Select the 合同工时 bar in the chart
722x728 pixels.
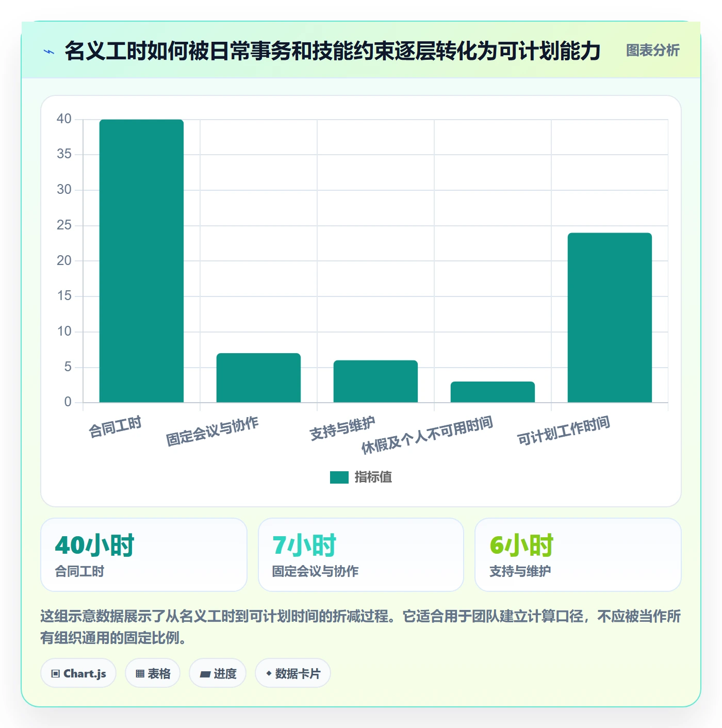141,261
